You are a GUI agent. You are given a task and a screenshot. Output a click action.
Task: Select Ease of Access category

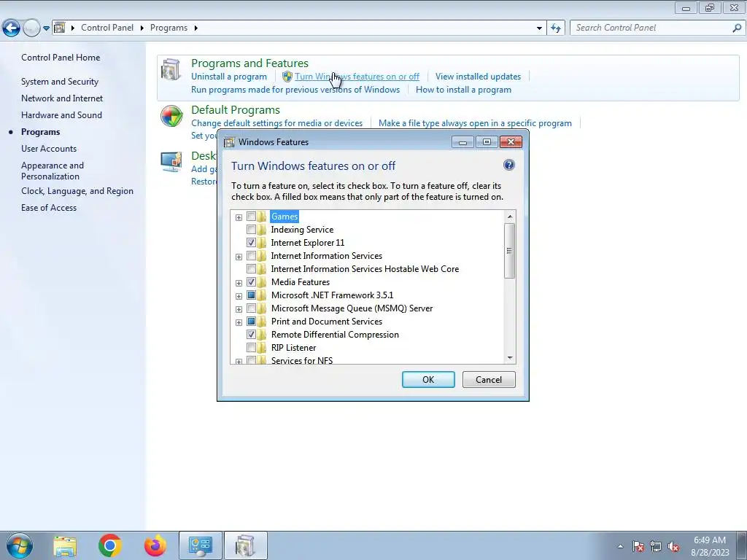(49, 208)
